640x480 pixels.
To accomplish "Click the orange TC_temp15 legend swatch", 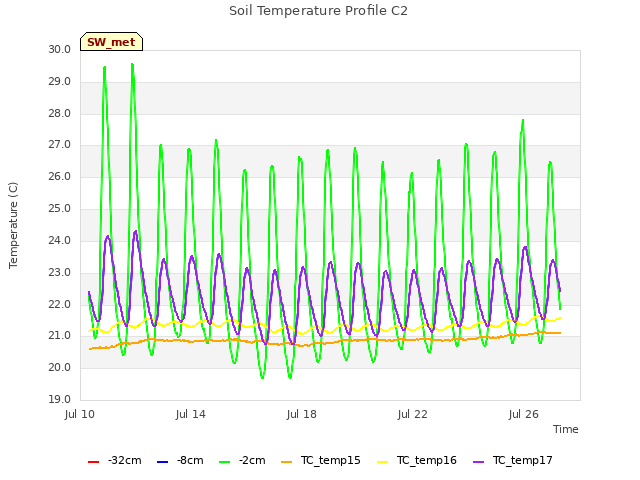I will (x=287, y=462).
